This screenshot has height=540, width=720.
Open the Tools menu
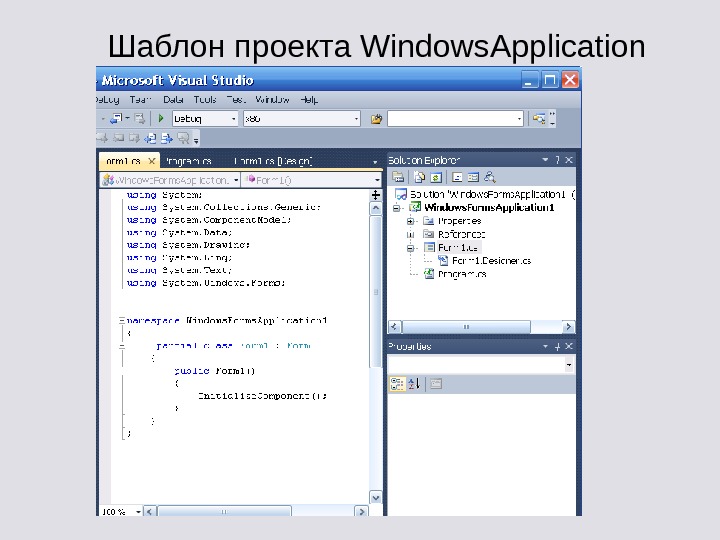(205, 100)
